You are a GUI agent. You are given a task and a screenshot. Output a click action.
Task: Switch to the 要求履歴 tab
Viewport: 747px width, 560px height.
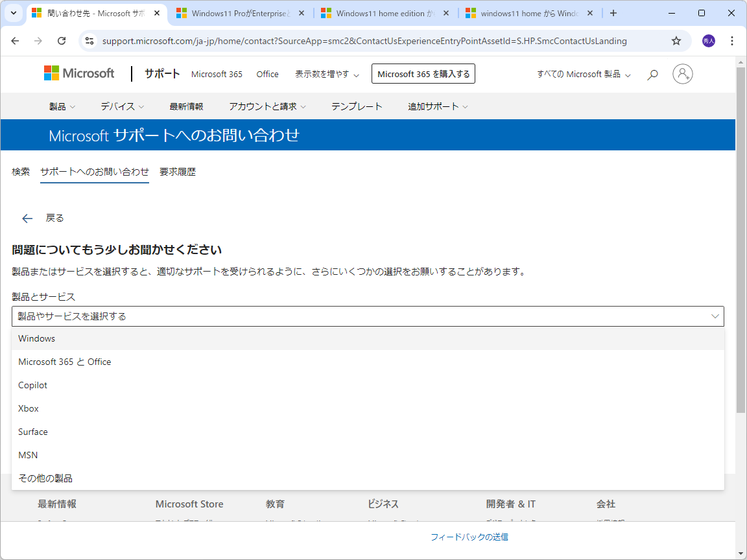point(177,171)
